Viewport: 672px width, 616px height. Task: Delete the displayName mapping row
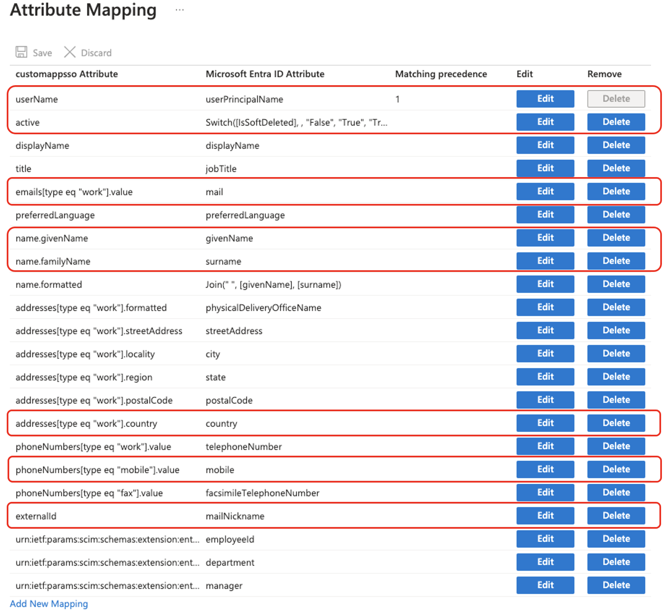pos(616,145)
